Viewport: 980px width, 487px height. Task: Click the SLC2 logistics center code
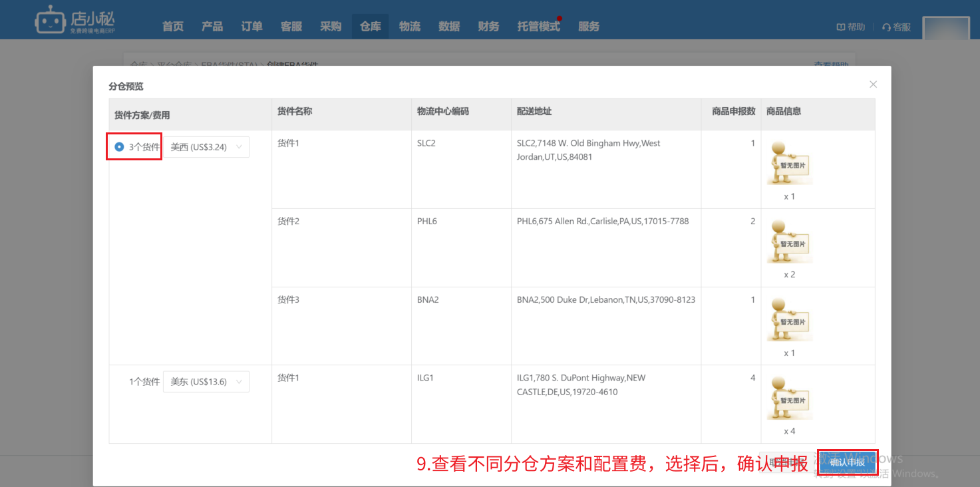426,143
